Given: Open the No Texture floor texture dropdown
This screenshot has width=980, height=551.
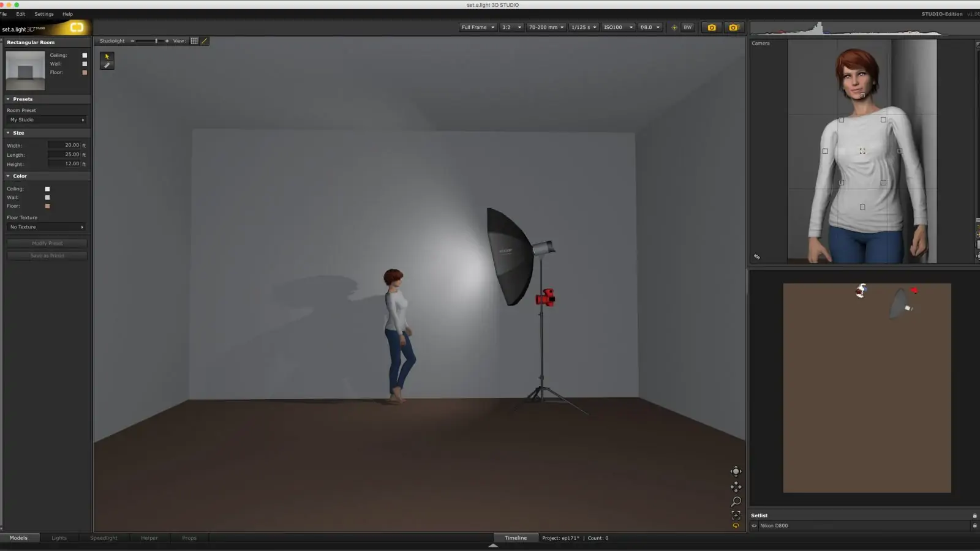Looking at the screenshot, I should 47,227.
